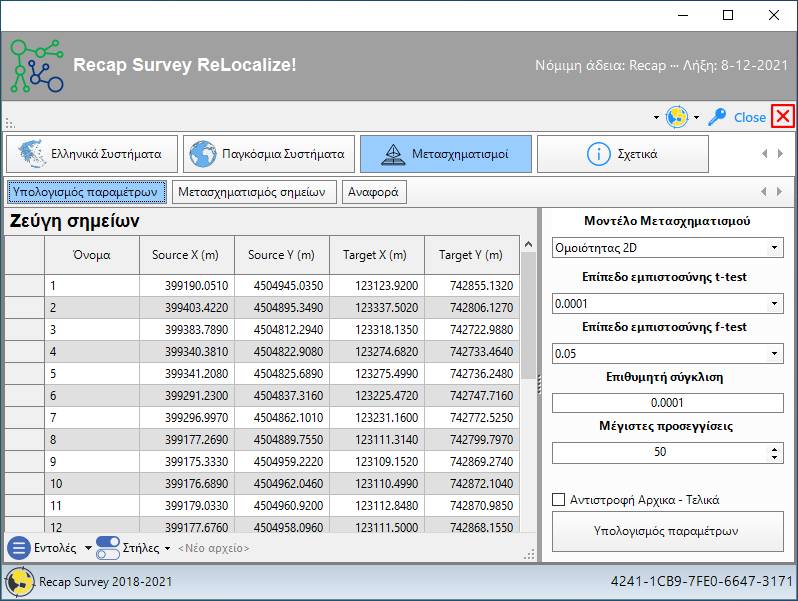Image resolution: width=798 pixels, height=601 pixels.
Task: Click the globe icon in the top toolbar
Action: [x=677, y=117]
